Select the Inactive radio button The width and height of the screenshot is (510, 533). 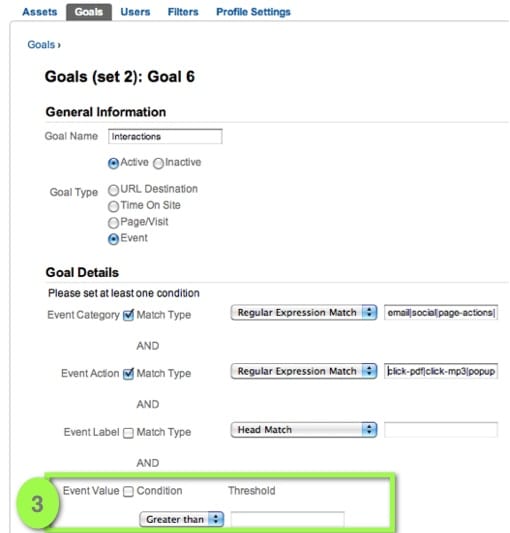click(158, 164)
